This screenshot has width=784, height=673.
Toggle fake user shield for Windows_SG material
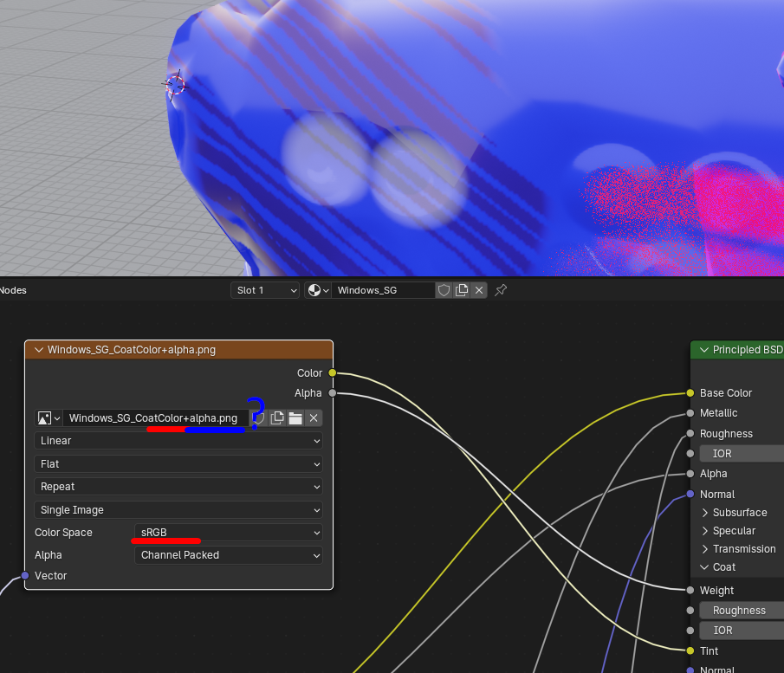point(444,290)
